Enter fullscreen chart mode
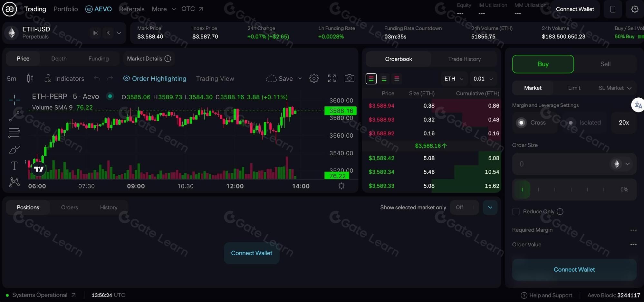 (x=332, y=78)
